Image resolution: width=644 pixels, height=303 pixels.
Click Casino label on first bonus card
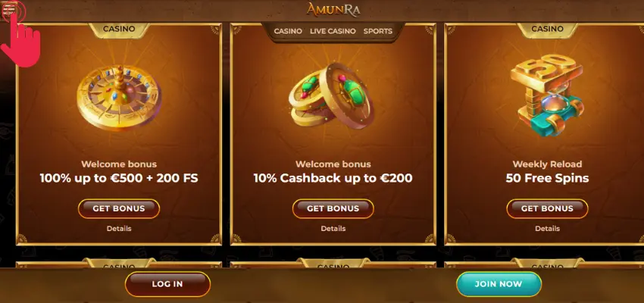[x=119, y=29]
